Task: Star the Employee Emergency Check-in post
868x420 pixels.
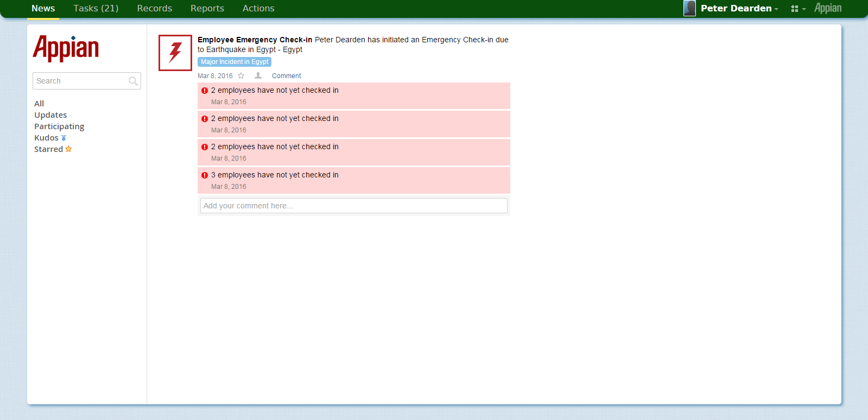Action: pos(241,76)
